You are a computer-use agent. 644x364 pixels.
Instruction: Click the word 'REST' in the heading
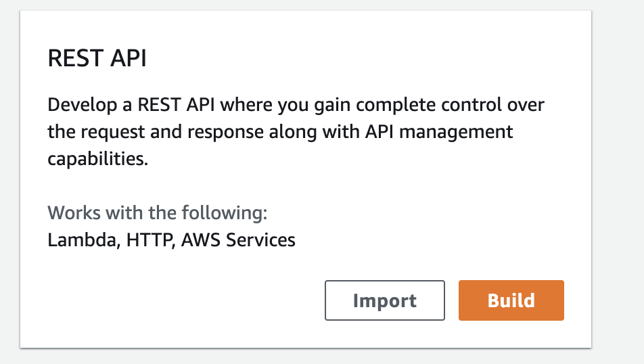(76, 58)
